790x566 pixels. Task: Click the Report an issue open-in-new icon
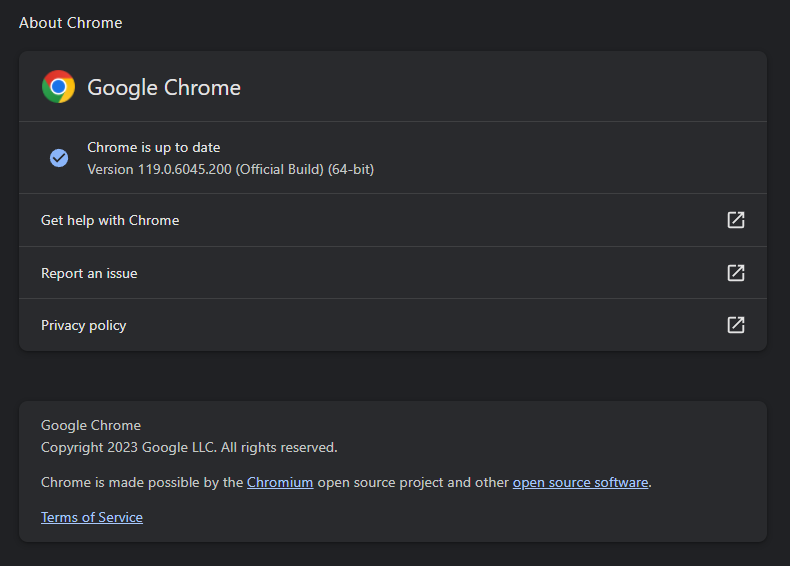736,273
